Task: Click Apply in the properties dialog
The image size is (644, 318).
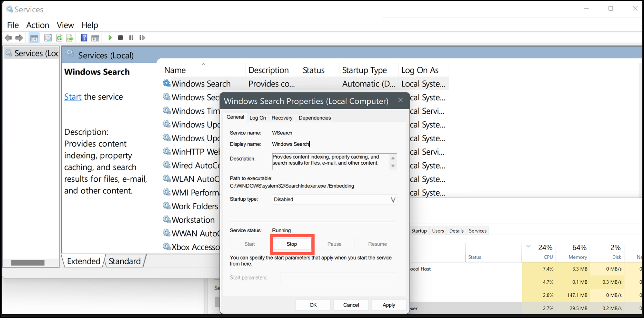Action: coord(389,305)
